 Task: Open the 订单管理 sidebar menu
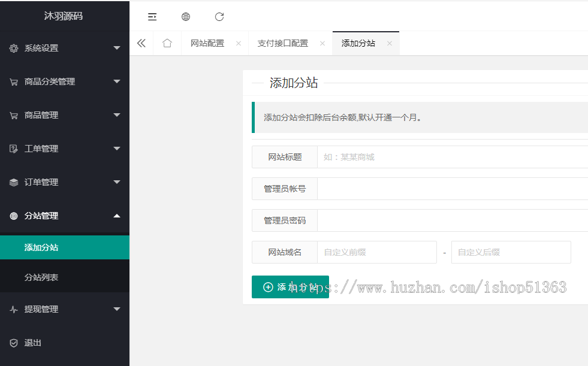pos(65,182)
